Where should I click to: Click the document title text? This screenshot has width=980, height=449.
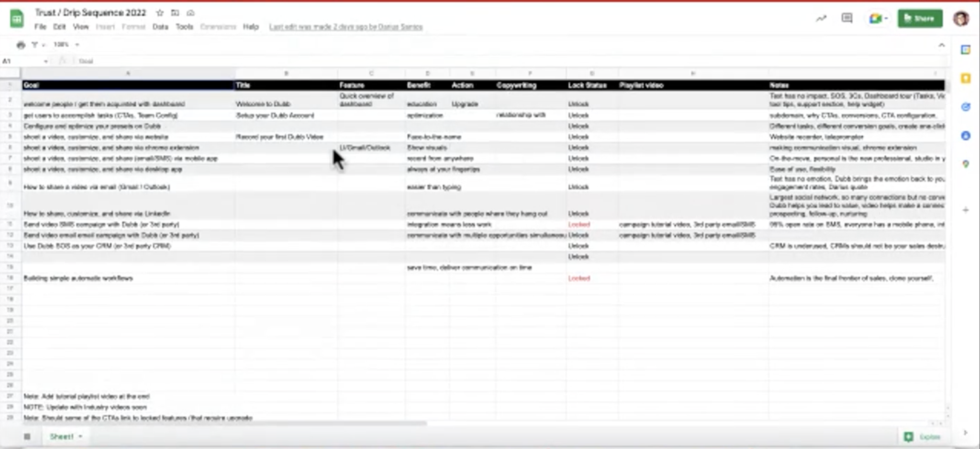[x=91, y=13]
